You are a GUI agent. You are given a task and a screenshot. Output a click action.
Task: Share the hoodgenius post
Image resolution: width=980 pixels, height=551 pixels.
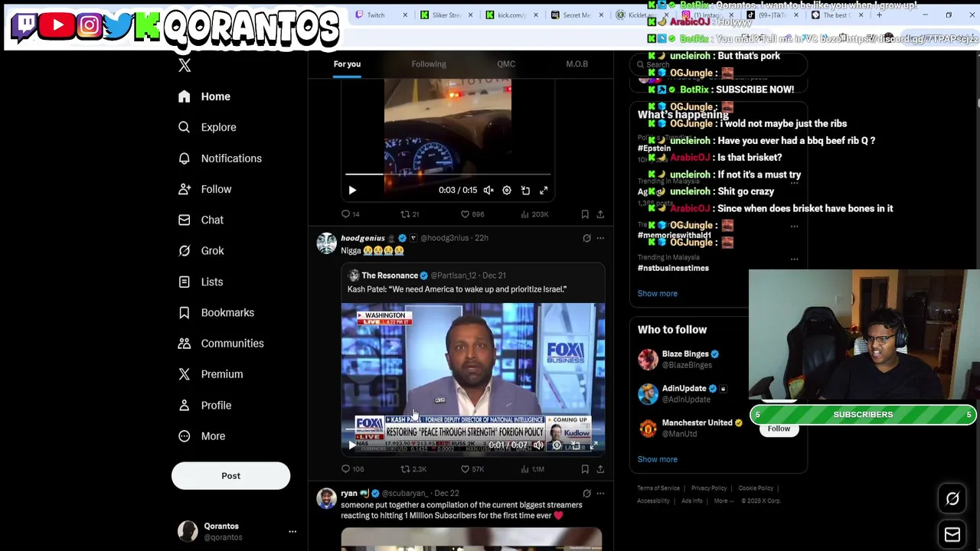point(600,469)
